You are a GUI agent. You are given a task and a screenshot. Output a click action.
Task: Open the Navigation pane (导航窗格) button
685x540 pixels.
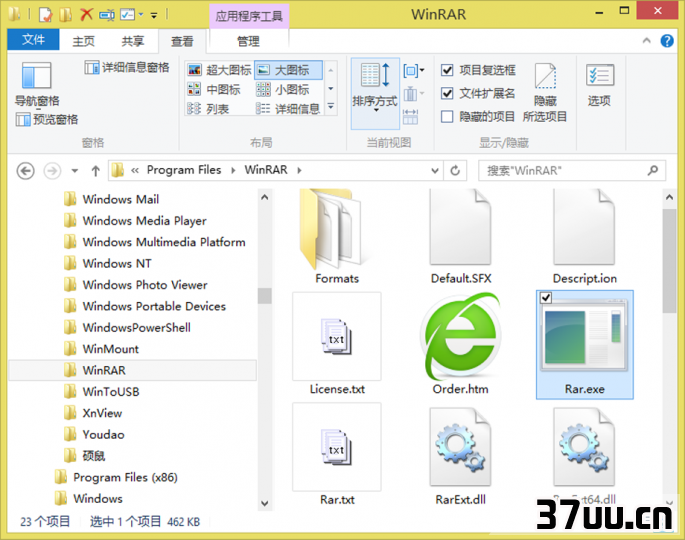pos(37,84)
